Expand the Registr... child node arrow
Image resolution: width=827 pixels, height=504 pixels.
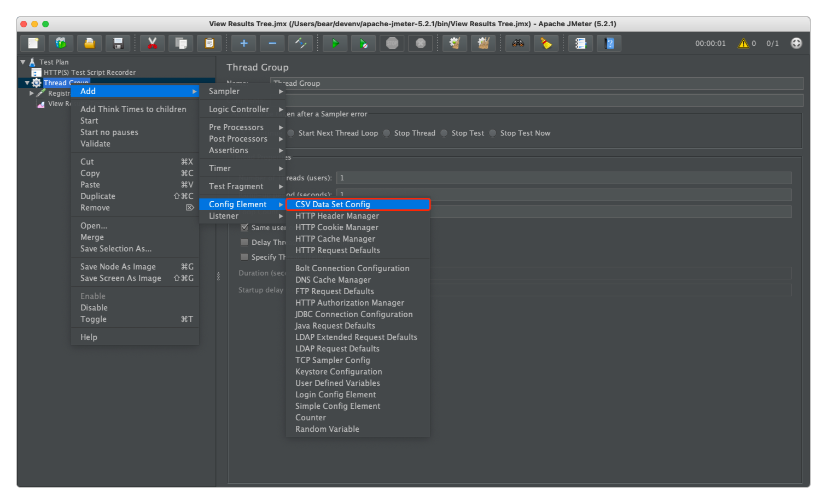tap(31, 93)
